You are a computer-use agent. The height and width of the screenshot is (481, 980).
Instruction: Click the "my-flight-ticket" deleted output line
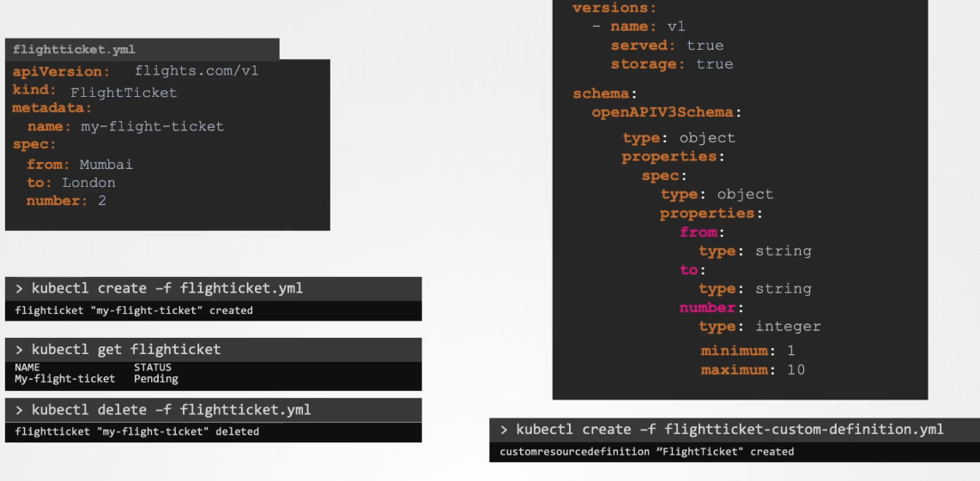[137, 431]
